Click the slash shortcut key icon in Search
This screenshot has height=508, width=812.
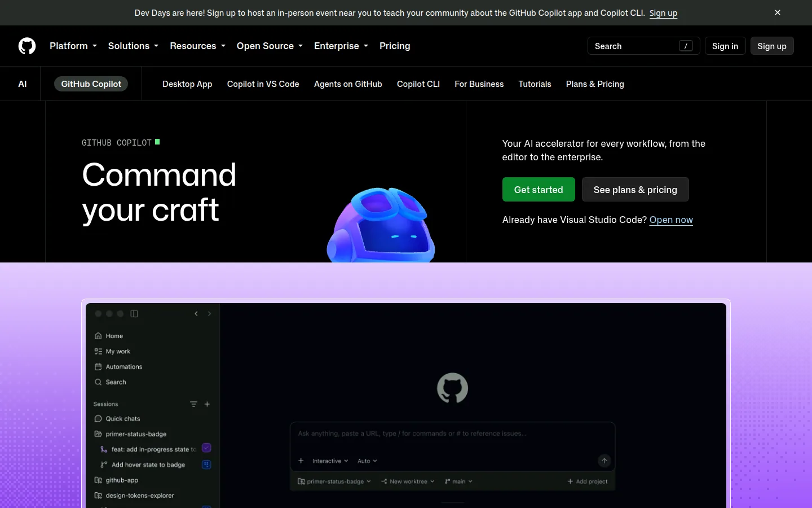[686, 46]
